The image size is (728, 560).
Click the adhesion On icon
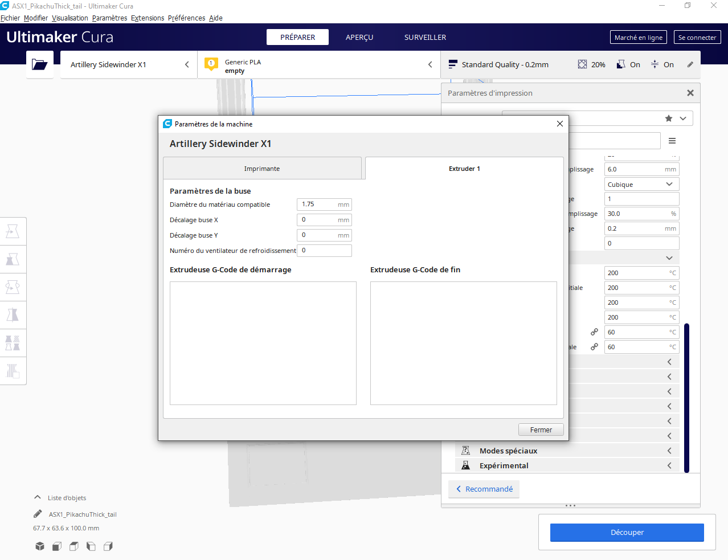pos(655,64)
